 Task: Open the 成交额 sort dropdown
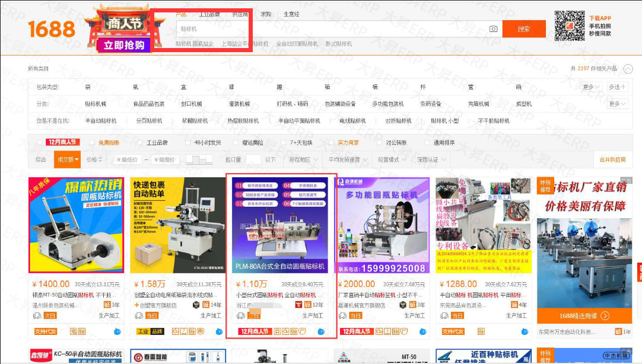point(68,159)
